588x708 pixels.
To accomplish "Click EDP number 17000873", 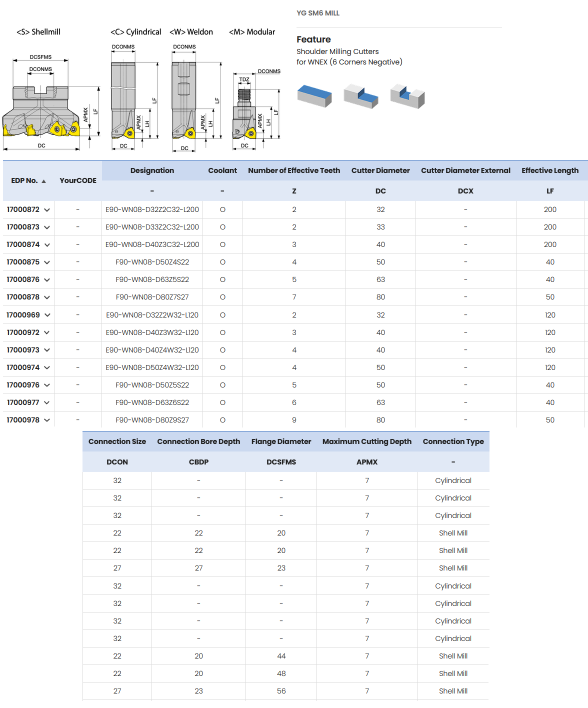I will 23,227.
